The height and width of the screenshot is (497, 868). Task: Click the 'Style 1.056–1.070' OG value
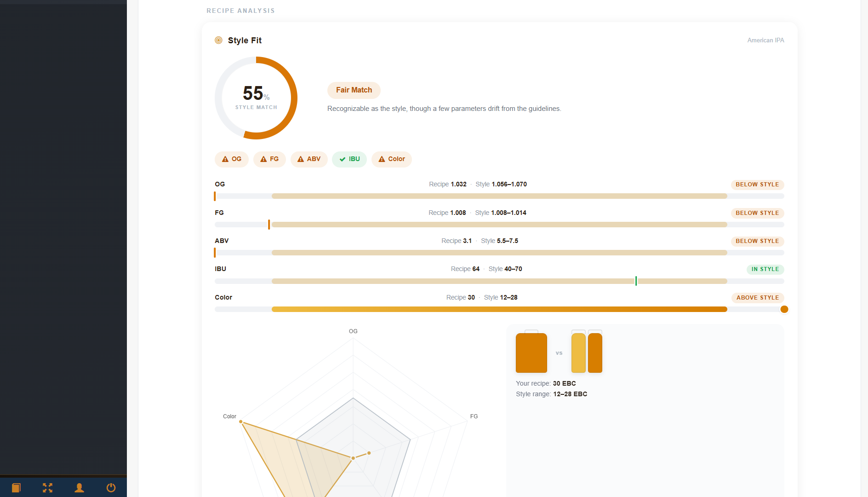pos(501,184)
